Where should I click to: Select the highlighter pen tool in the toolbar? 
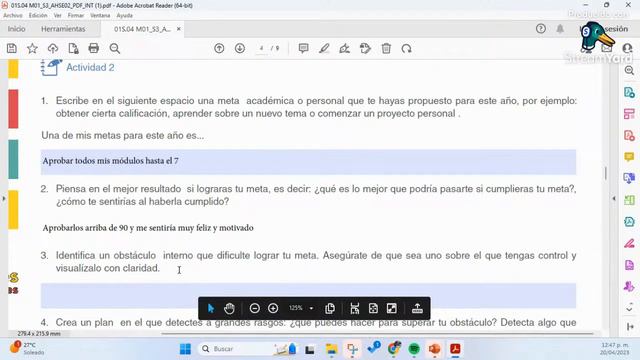(x=324, y=49)
